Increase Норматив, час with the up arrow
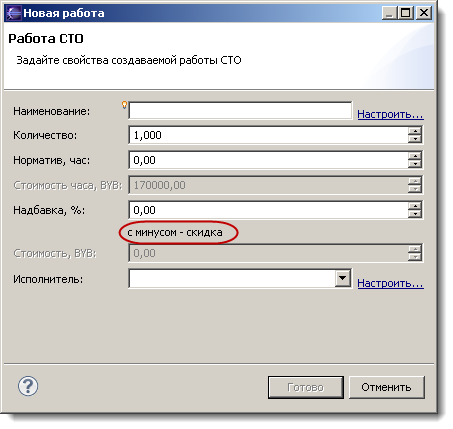453x429 pixels. tap(415, 156)
